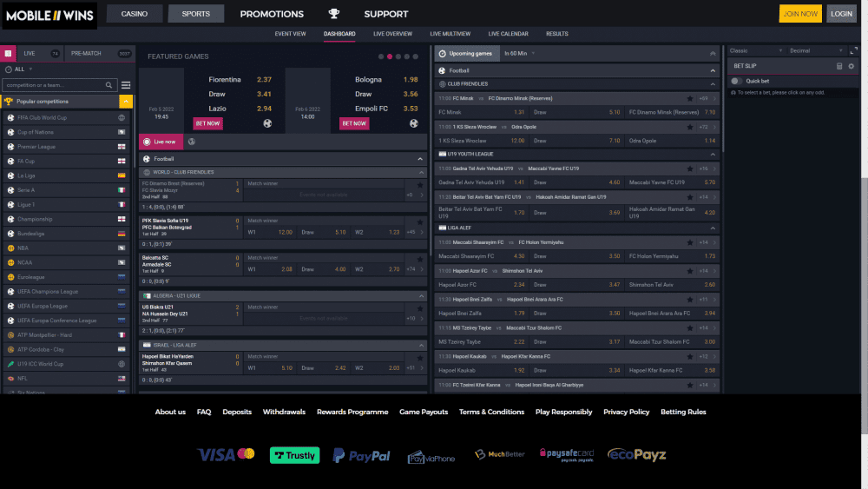Star the Gadna Tel Aviv Yehuda U19 match

[x=690, y=169]
